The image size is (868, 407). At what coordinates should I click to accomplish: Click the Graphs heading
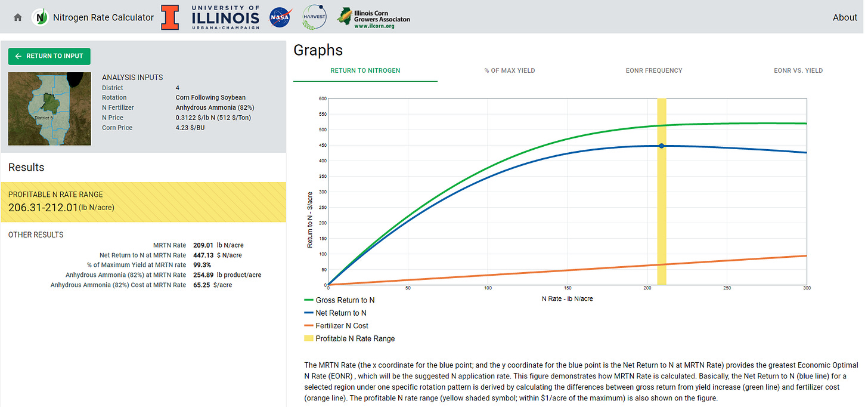[318, 51]
